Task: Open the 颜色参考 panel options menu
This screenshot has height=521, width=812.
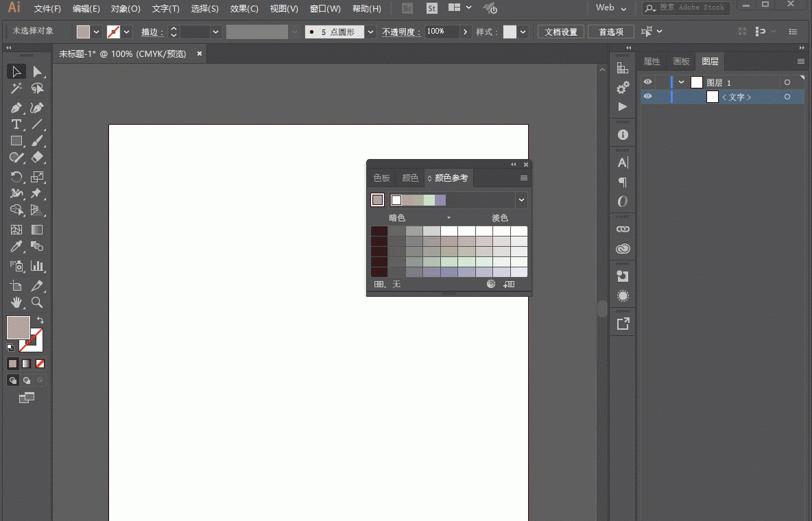Action: 523,178
